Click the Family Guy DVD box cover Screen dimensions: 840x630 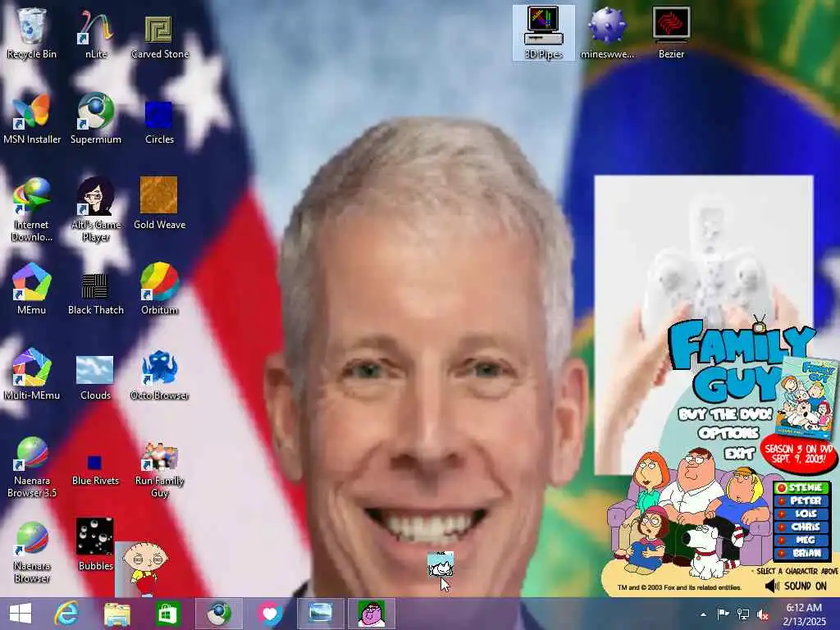point(807,399)
